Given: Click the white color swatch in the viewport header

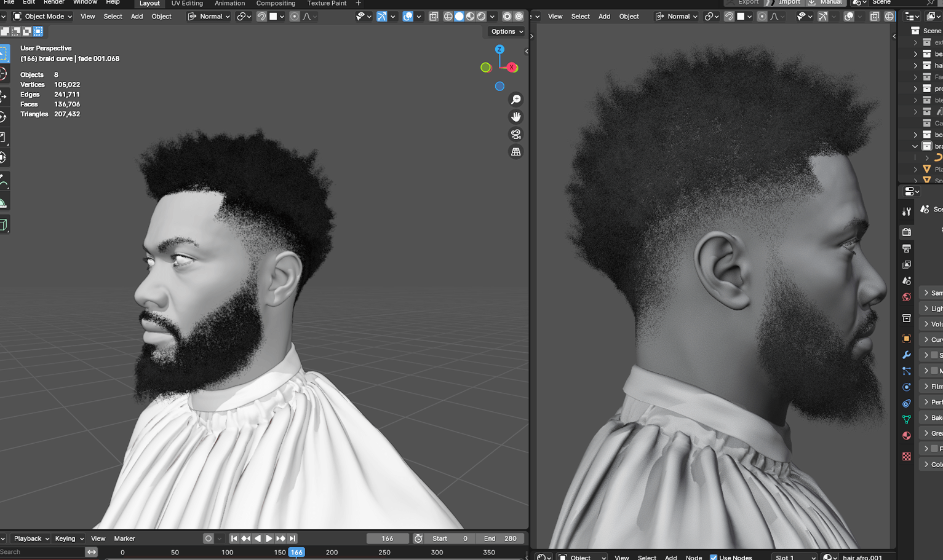Looking at the screenshot, I should point(273,17).
